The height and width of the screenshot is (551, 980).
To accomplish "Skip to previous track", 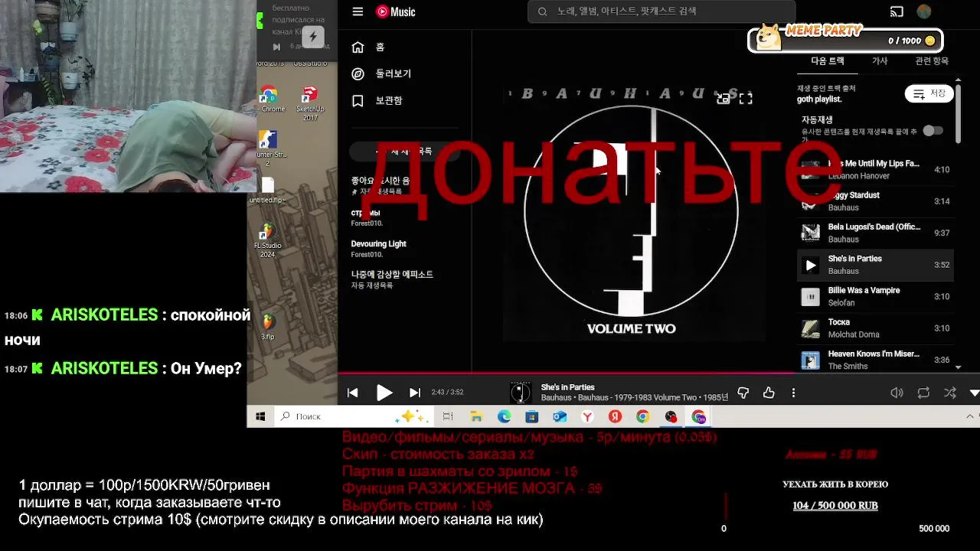I will 352,393.
